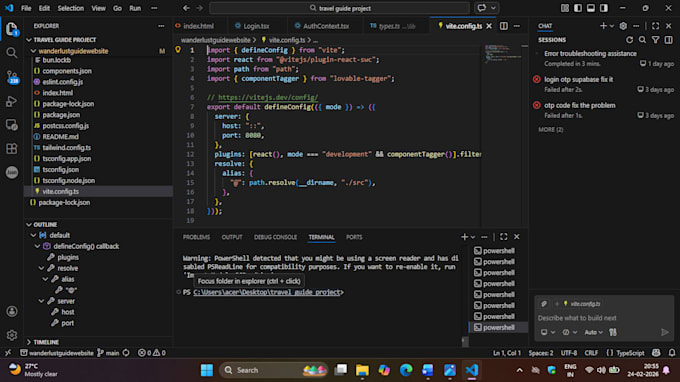
Task: Open the Selection menu
Action: tap(71, 8)
